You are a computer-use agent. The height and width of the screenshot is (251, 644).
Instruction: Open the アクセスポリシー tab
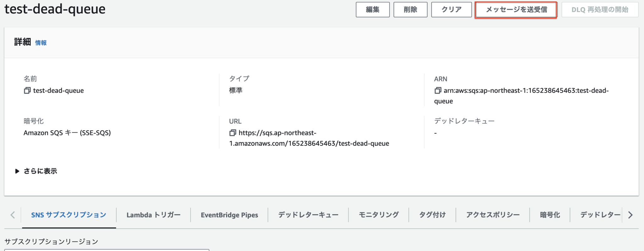click(x=493, y=215)
